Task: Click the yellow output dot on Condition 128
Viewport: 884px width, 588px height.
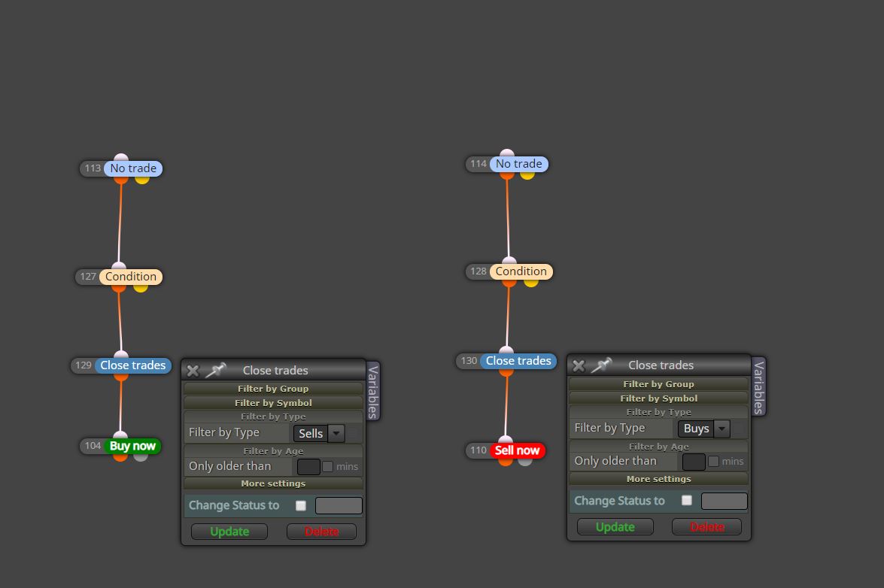Action: click(x=531, y=282)
